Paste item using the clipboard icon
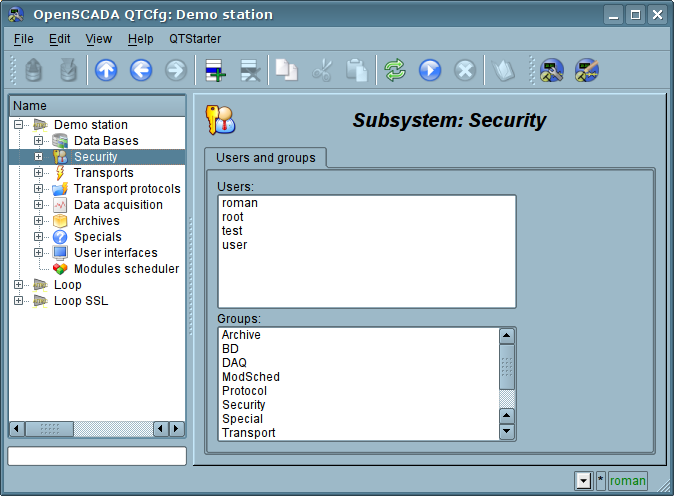674x496 pixels. tap(357, 70)
